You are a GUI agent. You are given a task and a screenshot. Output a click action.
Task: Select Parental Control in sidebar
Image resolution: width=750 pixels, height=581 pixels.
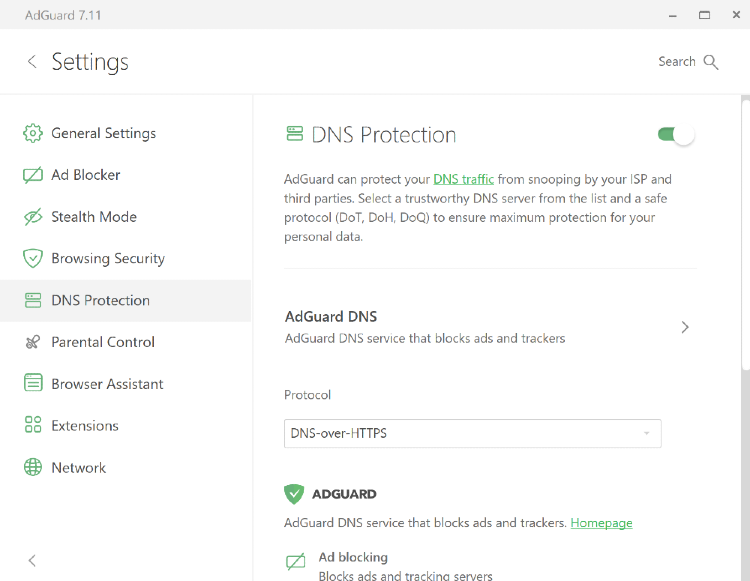(125, 342)
